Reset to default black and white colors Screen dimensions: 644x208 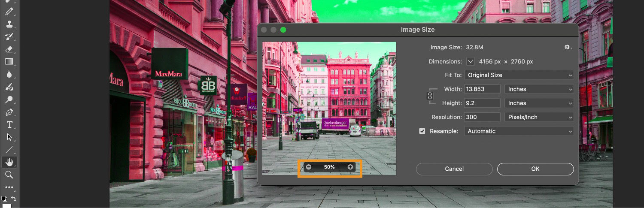pyautogui.click(x=4, y=199)
